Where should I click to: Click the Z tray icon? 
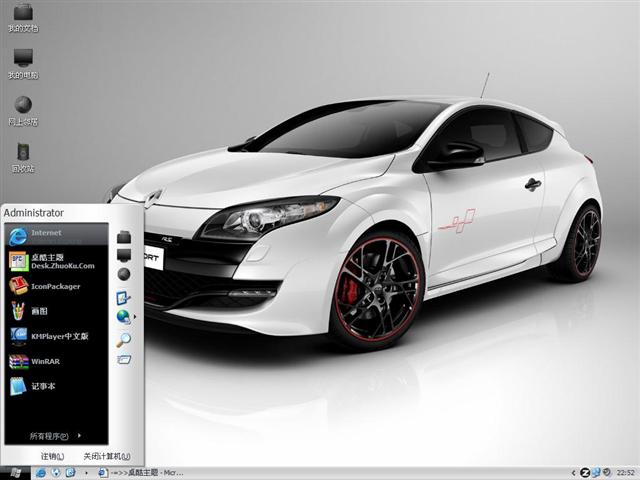[585, 473]
